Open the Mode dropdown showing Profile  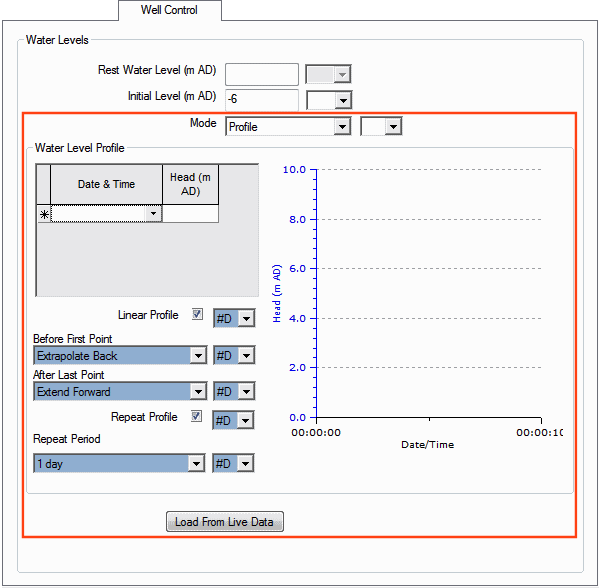[288, 126]
